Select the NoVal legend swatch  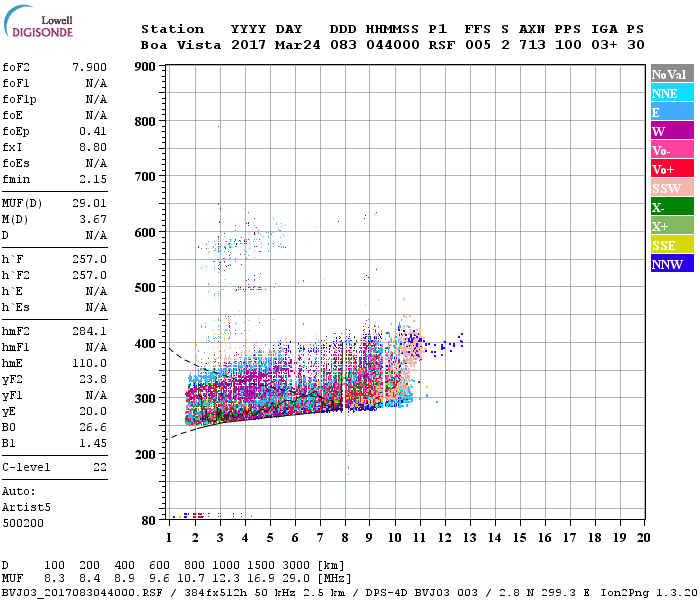pyautogui.click(x=670, y=74)
